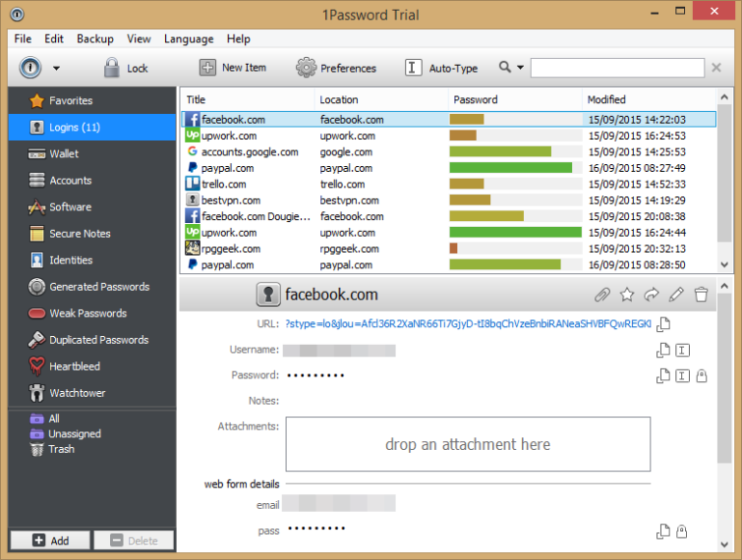The width and height of the screenshot is (742, 560).
Task: Reveal the web form pass with the lock icon
Action: coord(681,532)
